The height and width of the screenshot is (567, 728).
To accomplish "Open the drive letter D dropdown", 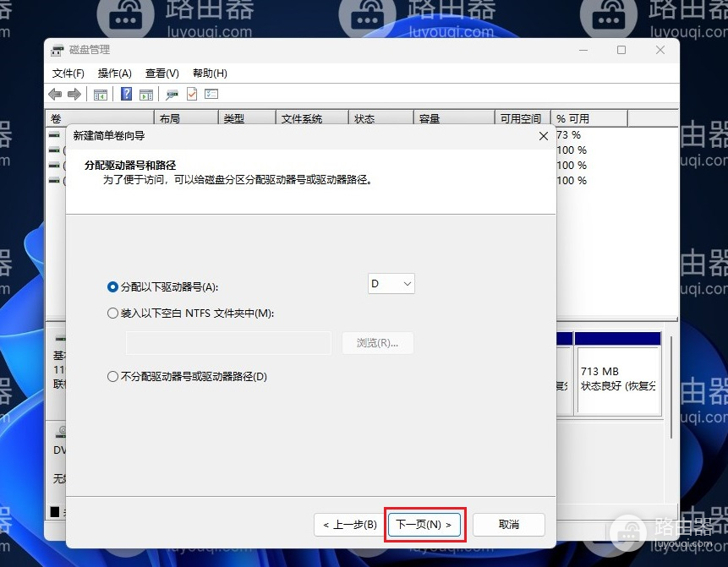I will 391,284.
